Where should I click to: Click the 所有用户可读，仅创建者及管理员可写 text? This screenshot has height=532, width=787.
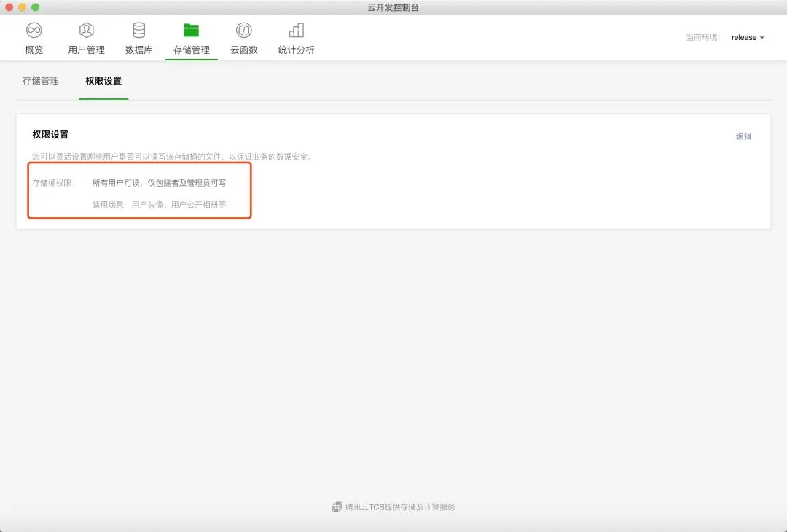pyautogui.click(x=159, y=183)
